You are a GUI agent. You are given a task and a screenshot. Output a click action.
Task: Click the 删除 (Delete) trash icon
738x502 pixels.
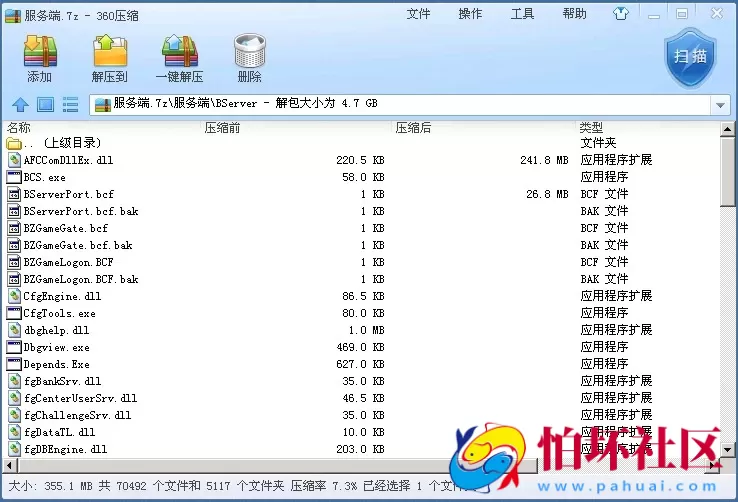[249, 51]
